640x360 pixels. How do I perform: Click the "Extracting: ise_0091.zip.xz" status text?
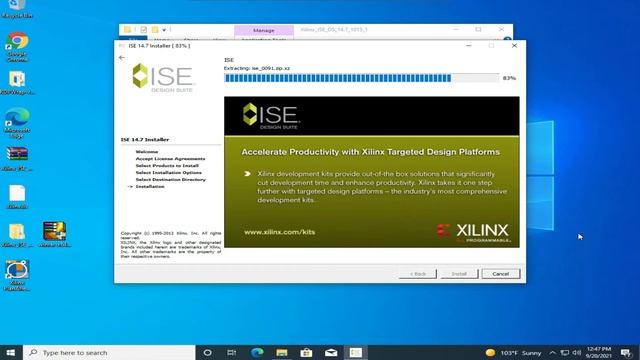tap(257, 68)
